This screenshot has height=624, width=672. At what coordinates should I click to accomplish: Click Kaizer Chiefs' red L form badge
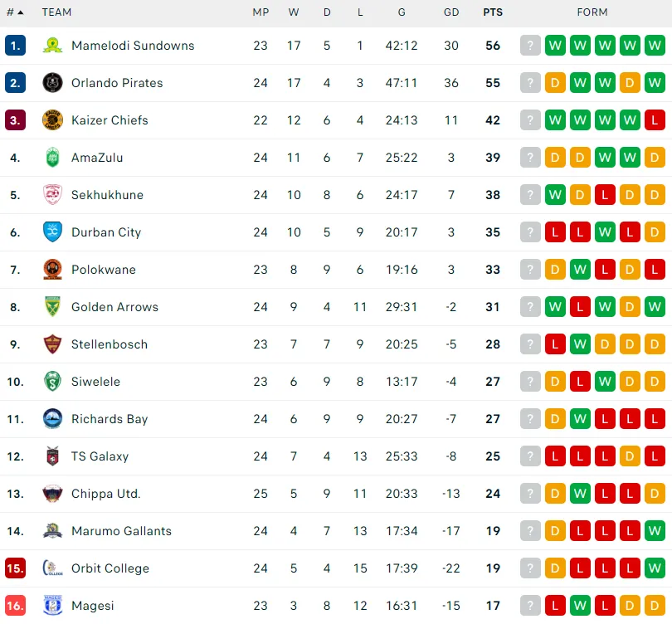point(655,120)
